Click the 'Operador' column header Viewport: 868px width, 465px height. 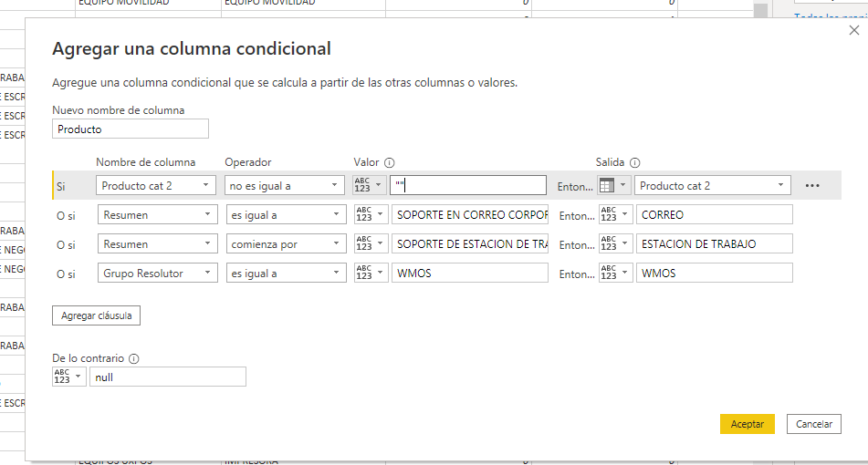pos(248,162)
